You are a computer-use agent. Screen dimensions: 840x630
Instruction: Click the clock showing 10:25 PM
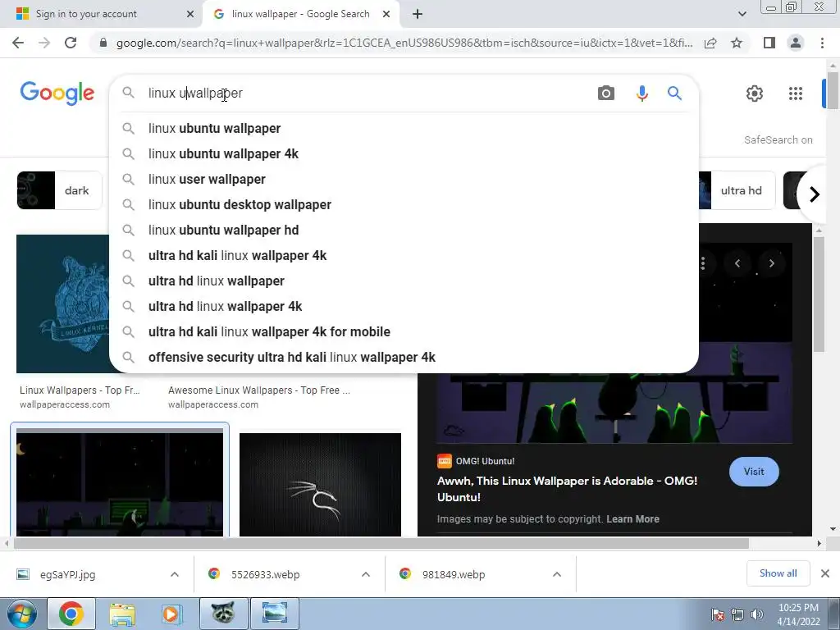[x=798, y=608]
